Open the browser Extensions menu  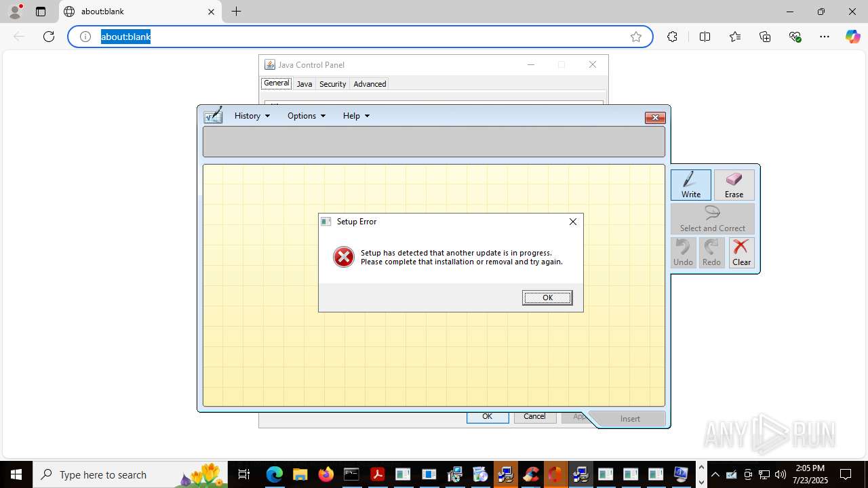click(x=672, y=37)
